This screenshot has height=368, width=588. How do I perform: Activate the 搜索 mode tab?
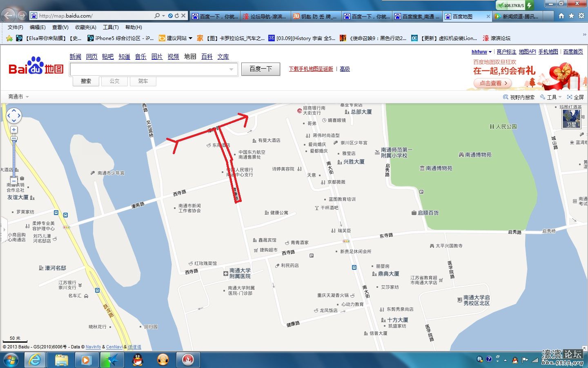(x=85, y=81)
